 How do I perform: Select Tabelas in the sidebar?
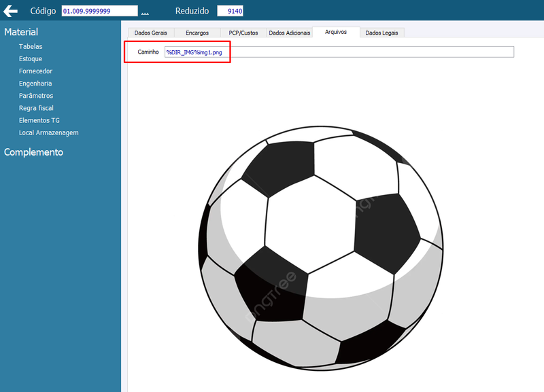pyautogui.click(x=31, y=46)
